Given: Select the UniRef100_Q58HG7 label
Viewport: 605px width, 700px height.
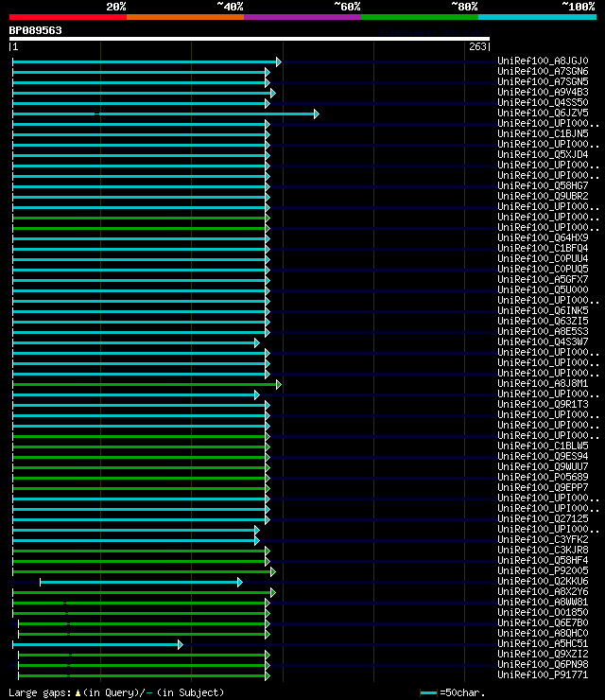Looking at the screenshot, I should pyautogui.click(x=543, y=185).
